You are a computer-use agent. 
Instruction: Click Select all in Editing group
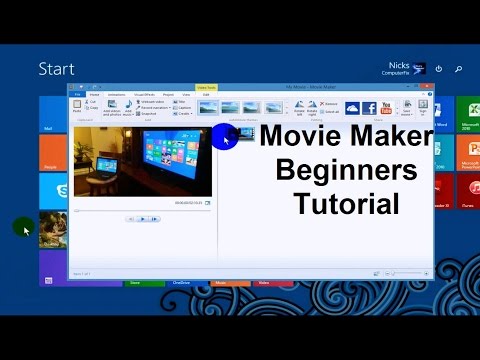click(329, 112)
